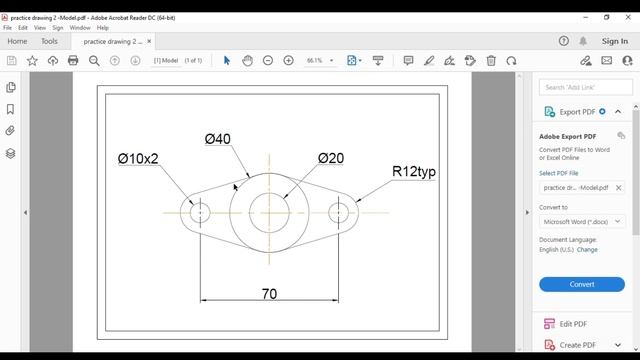The image size is (640, 360).
Task: Open the File menu
Action: tap(7, 28)
